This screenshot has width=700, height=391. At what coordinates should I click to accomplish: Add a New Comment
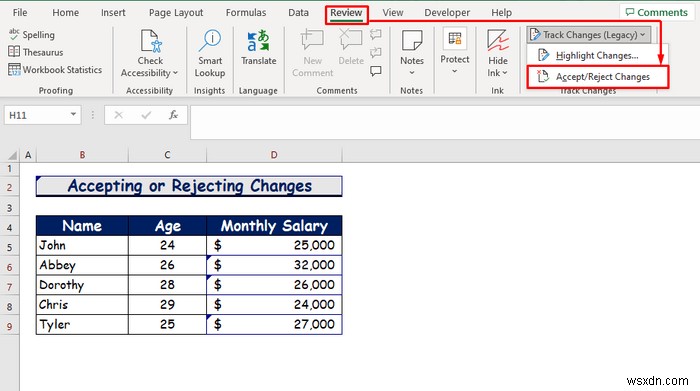pyautogui.click(x=312, y=54)
